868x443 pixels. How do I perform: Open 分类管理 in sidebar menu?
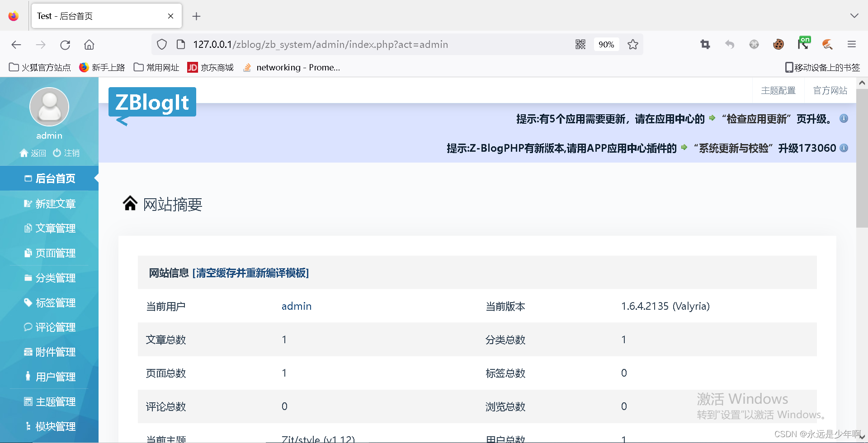[x=49, y=278]
